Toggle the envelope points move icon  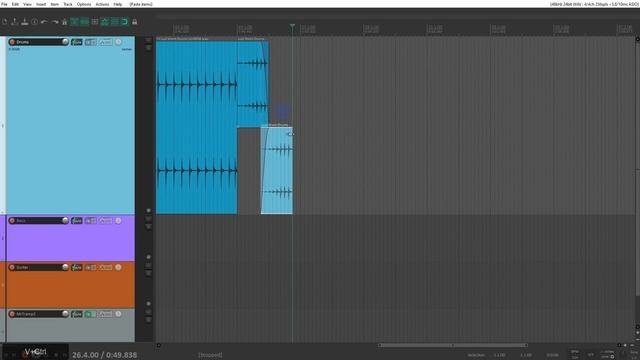coord(104,22)
